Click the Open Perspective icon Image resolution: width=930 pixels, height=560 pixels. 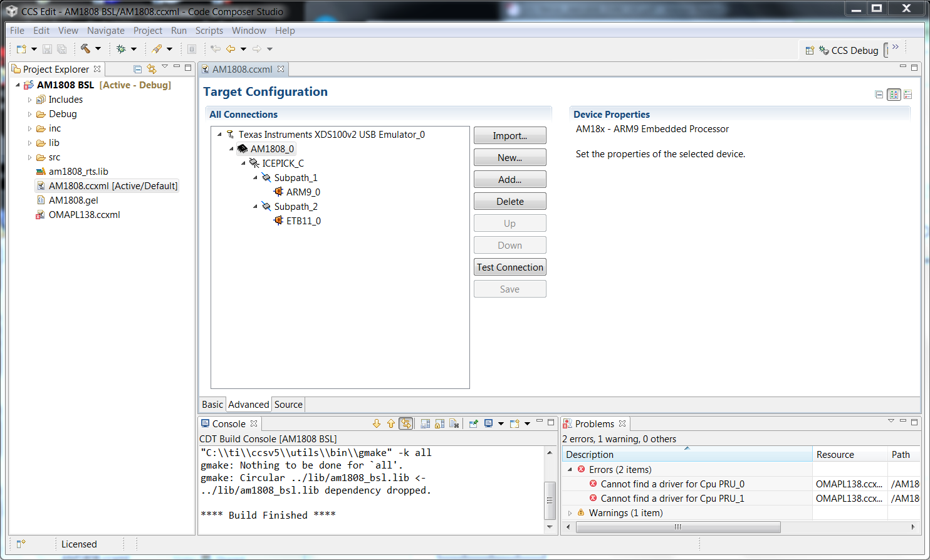coord(810,50)
